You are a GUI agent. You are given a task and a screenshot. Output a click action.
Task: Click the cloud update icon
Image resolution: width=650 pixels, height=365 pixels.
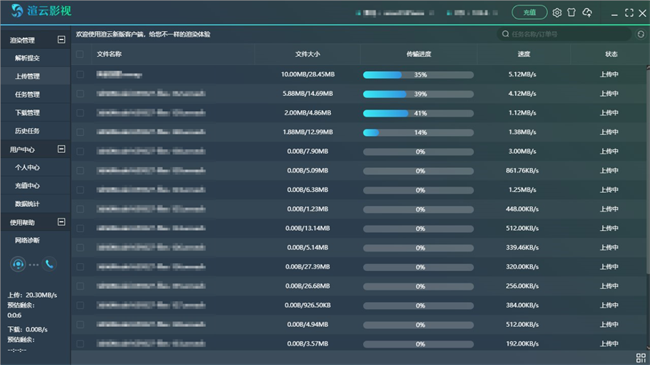[x=587, y=13]
